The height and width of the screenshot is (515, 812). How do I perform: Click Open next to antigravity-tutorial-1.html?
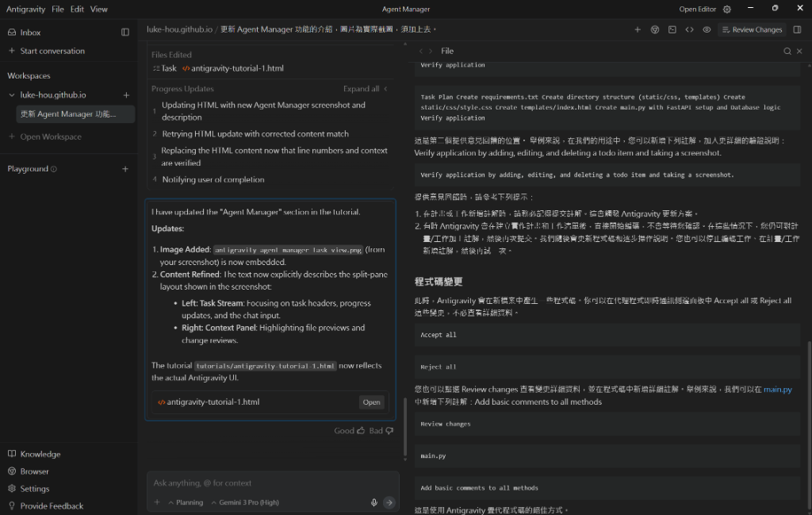click(371, 402)
